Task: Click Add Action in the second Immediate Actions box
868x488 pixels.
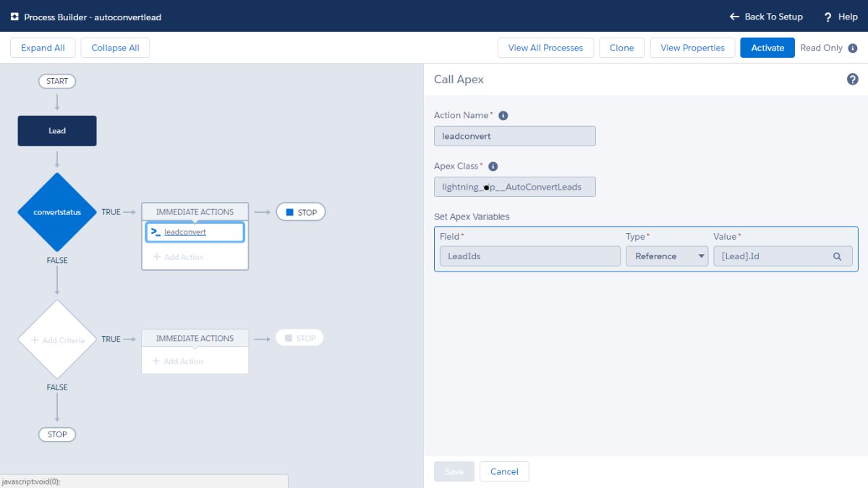Action: [x=178, y=361]
